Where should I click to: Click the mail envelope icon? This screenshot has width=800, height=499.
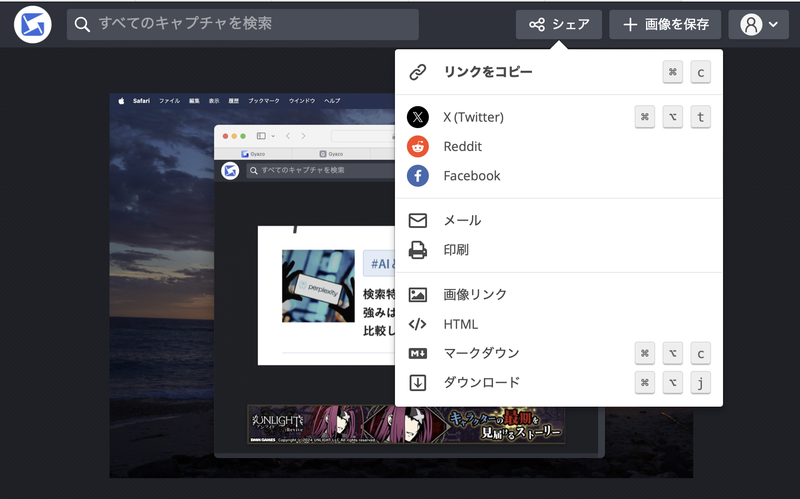(x=418, y=220)
